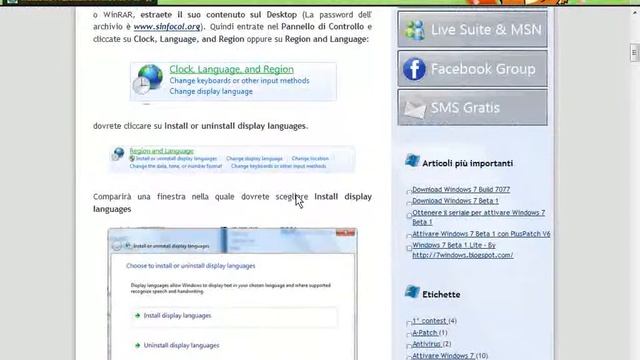640x360 pixels.
Task: Click the Windows flag icon beside Articoli più importanti
Action: click(412, 161)
